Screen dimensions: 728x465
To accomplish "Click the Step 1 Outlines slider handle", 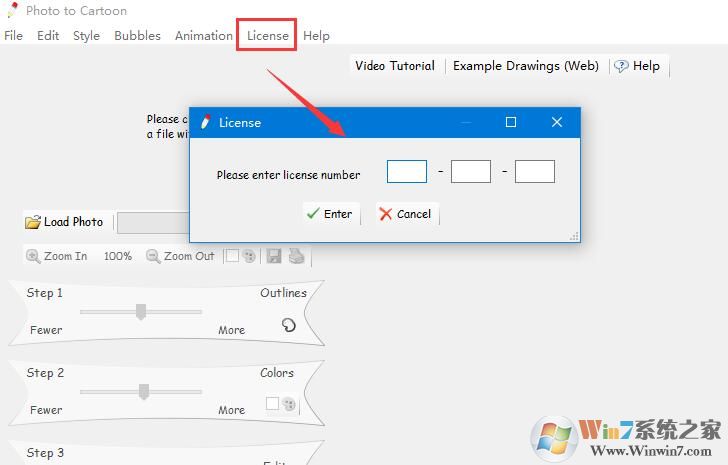I will pos(141,312).
